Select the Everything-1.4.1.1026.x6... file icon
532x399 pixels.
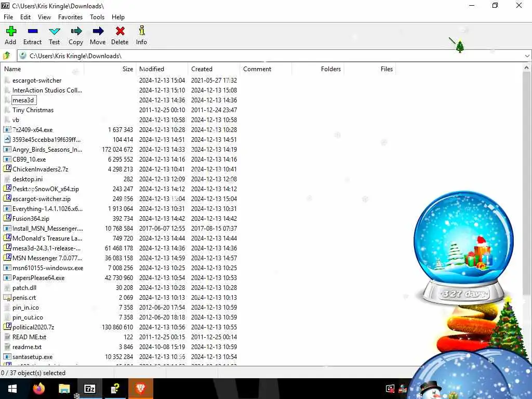pos(7,209)
